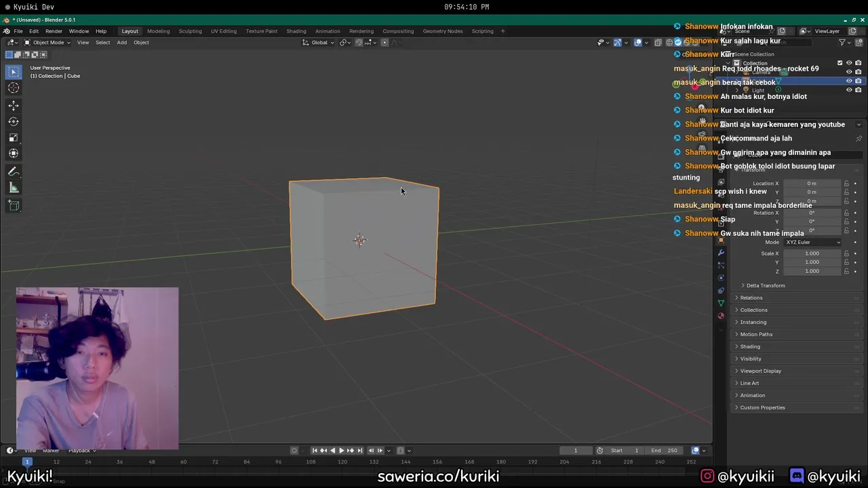
Task: Open the viewport Object menu
Action: 141,42
